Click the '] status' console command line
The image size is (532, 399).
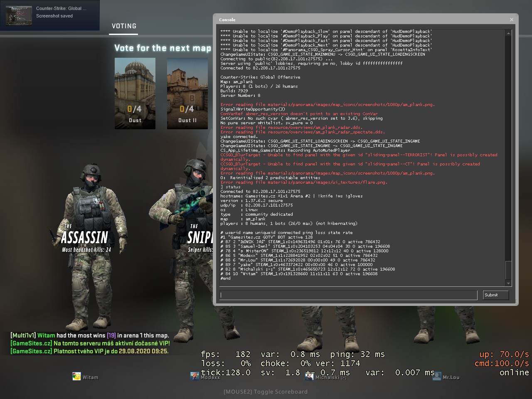coord(230,187)
